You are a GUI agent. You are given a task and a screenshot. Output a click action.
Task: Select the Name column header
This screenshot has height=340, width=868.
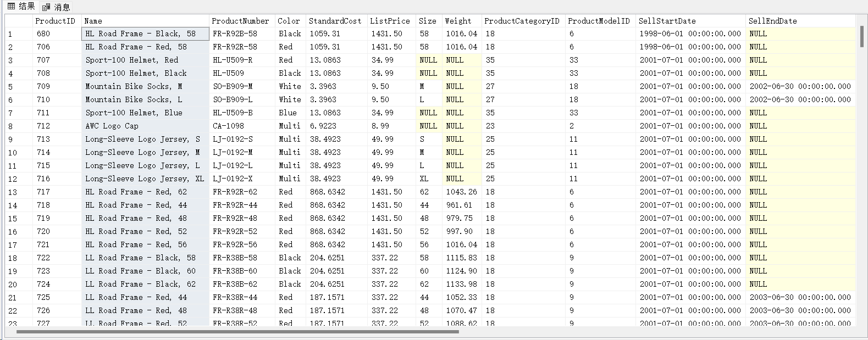(145, 21)
